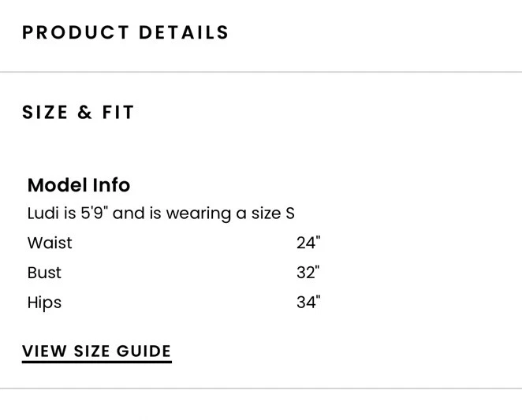Click the word FIT in the section heading
The height and width of the screenshot is (420, 522).
(x=118, y=113)
